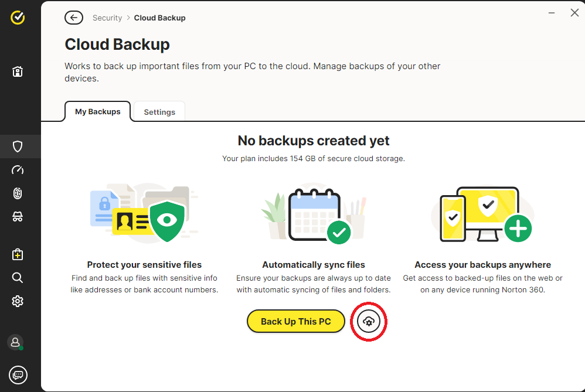Open the search magnifier in sidebar
The width and height of the screenshot is (585, 392).
[18, 278]
